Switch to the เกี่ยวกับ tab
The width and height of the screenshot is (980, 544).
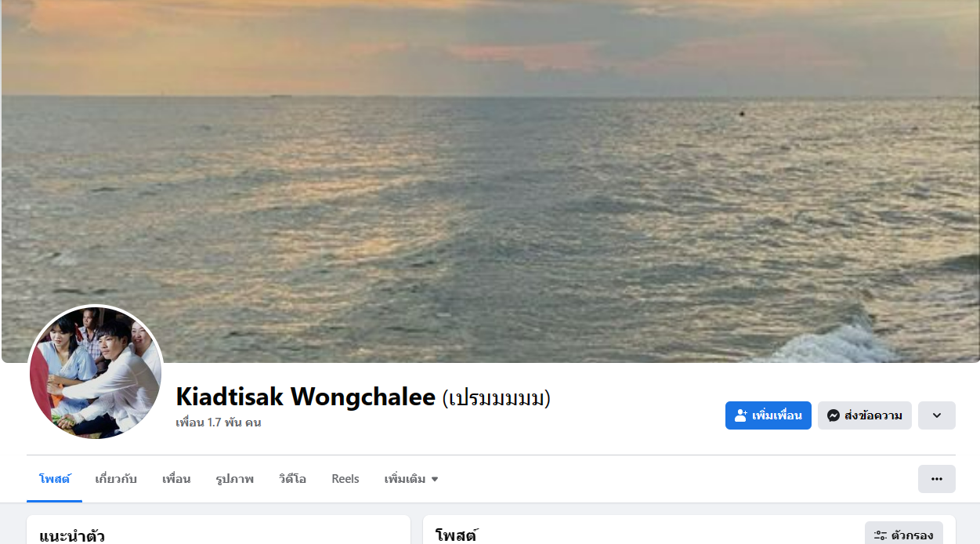click(x=116, y=479)
